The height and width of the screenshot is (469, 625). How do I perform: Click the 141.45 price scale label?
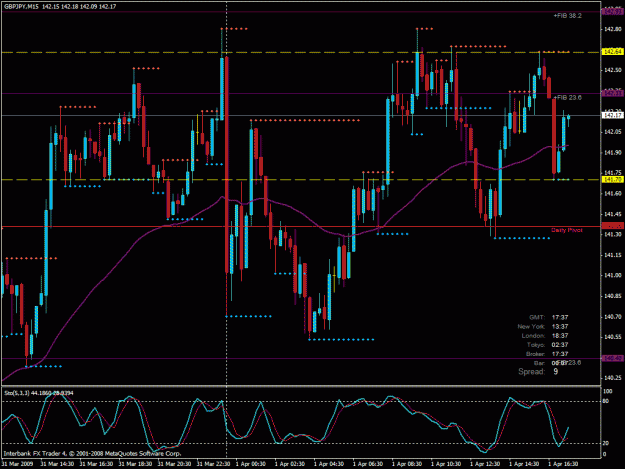click(x=613, y=214)
